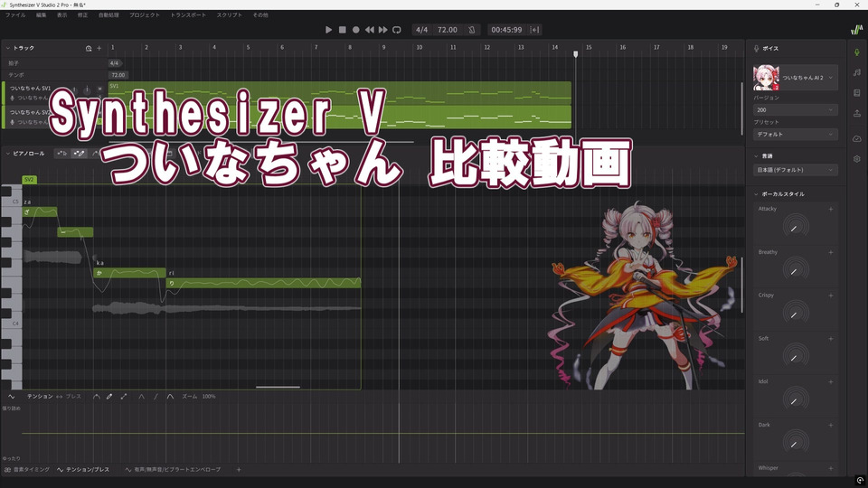The height and width of the screenshot is (488, 868).
Task: Click the track search icon beside plus
Action: [89, 48]
